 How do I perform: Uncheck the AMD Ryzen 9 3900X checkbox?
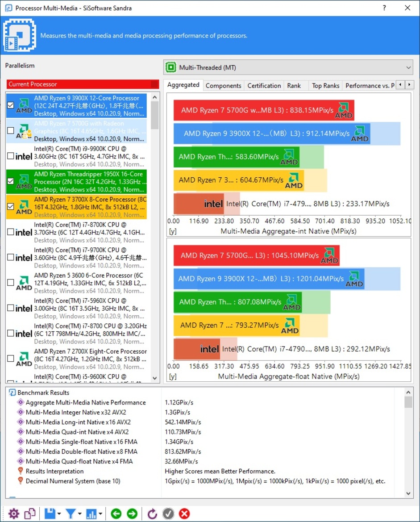pyautogui.click(x=11, y=106)
